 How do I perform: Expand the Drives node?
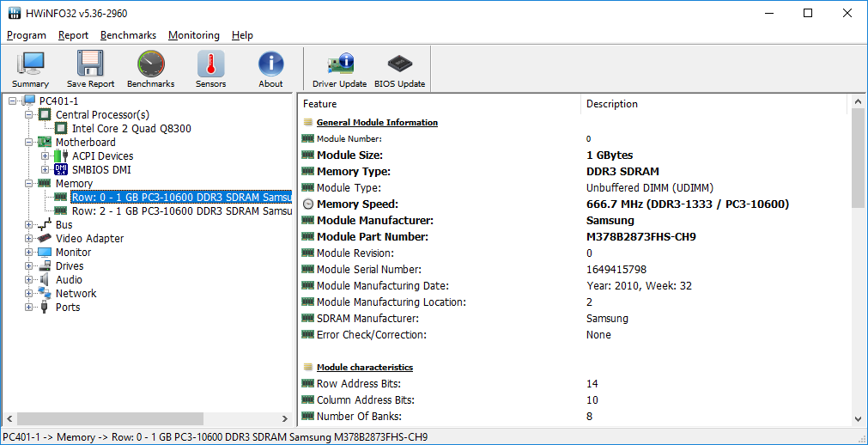click(29, 266)
